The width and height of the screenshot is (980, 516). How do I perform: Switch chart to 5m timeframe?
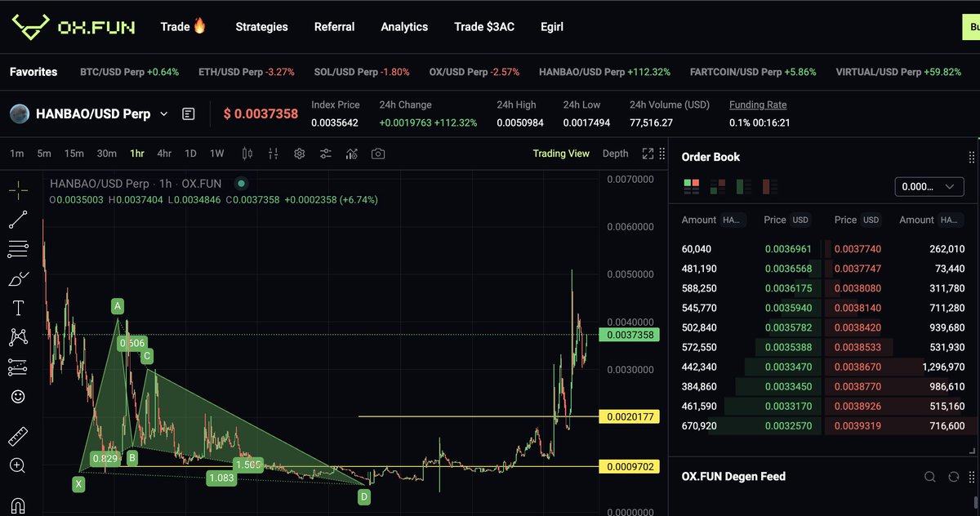pyautogui.click(x=44, y=153)
